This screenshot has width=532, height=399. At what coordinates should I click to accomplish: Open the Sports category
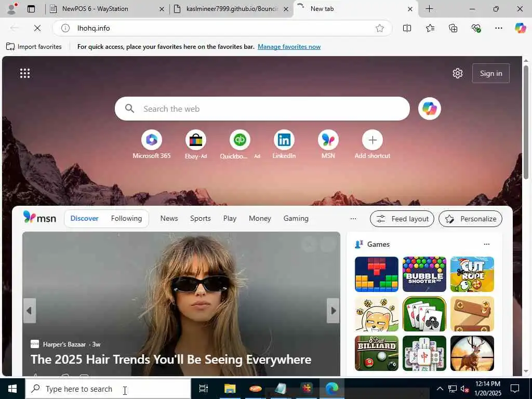(200, 219)
